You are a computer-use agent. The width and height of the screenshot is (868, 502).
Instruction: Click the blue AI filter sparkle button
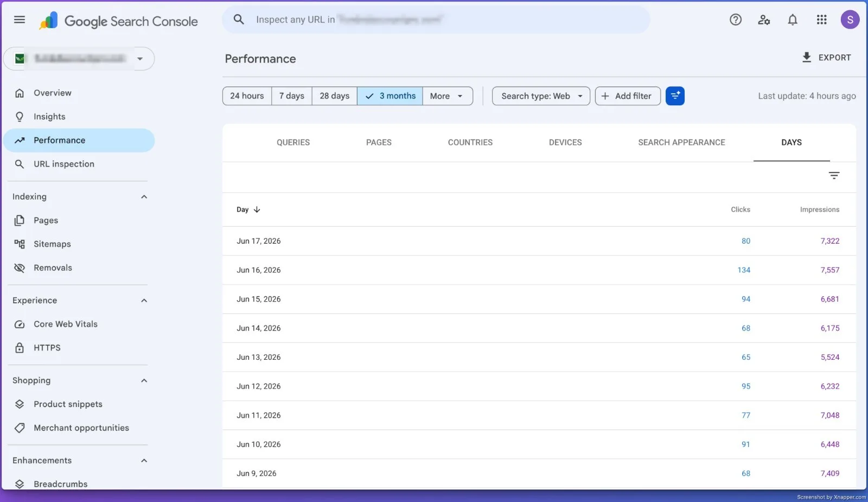(675, 96)
